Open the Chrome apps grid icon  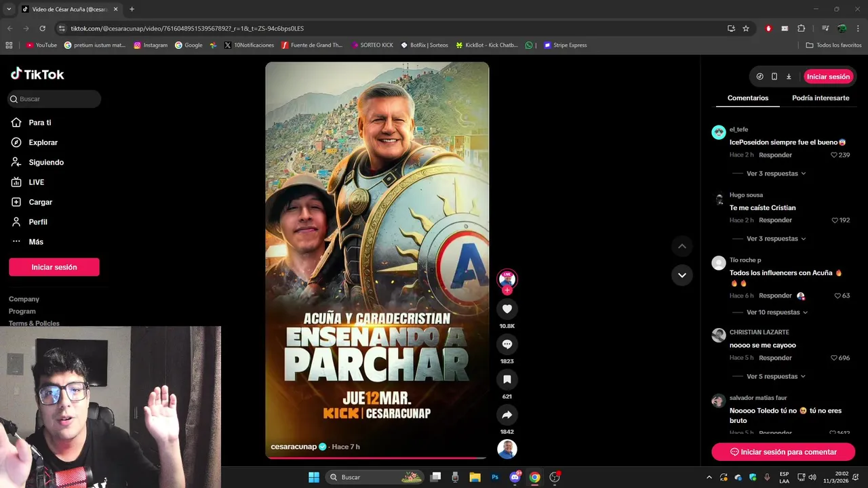(x=9, y=45)
